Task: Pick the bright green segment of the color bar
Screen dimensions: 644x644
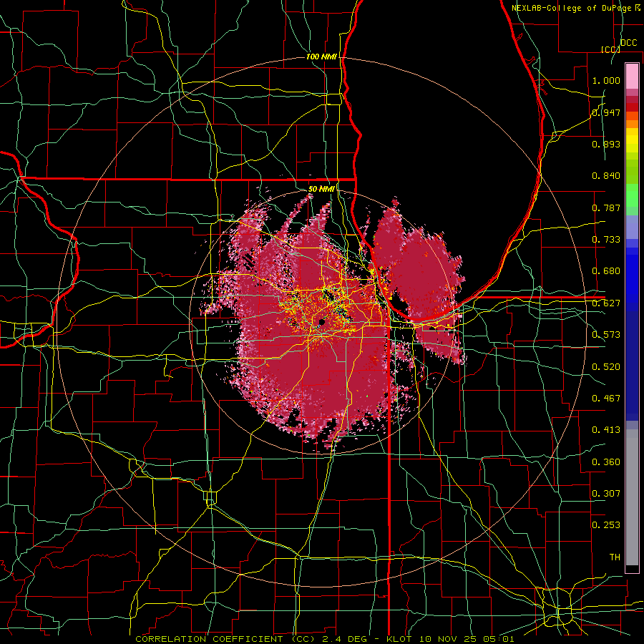Action: pyautogui.click(x=632, y=195)
